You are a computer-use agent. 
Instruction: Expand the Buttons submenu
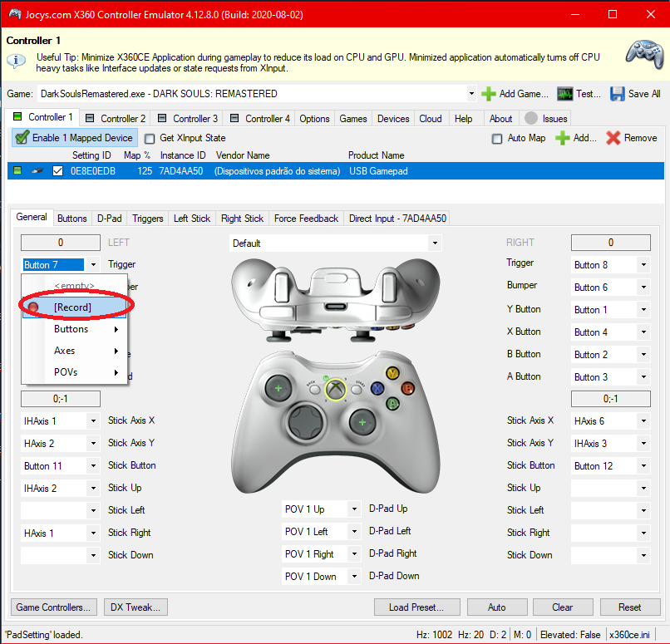tap(75, 329)
